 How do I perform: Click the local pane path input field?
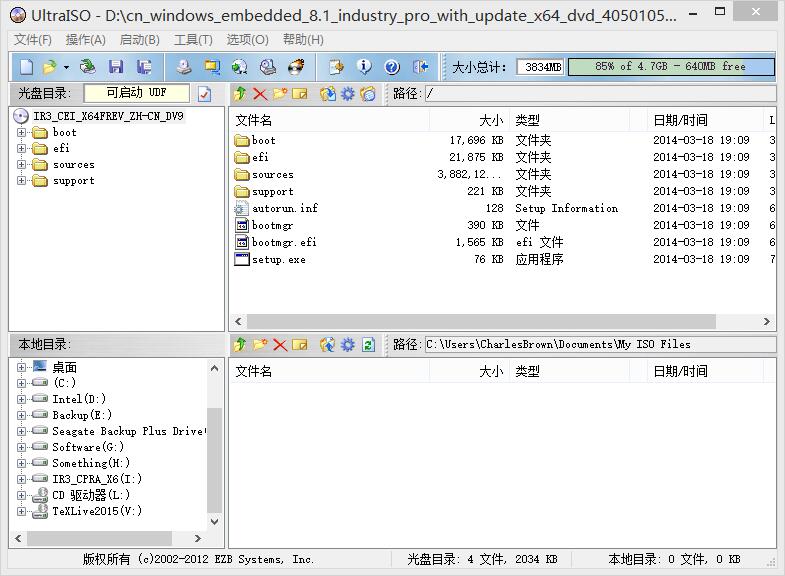click(x=600, y=344)
